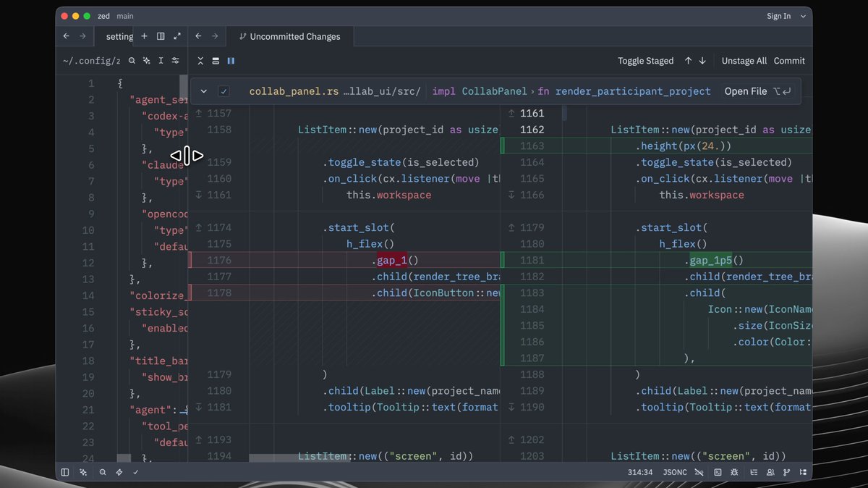Viewport: 868px width, 488px height.
Task: Toggle edit predictions status bar icon
Action: [699, 472]
